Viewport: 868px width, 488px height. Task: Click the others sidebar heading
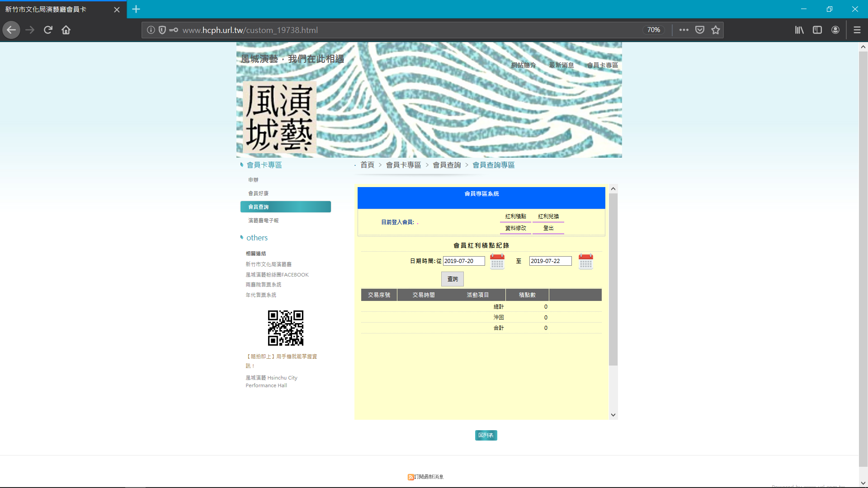point(257,238)
